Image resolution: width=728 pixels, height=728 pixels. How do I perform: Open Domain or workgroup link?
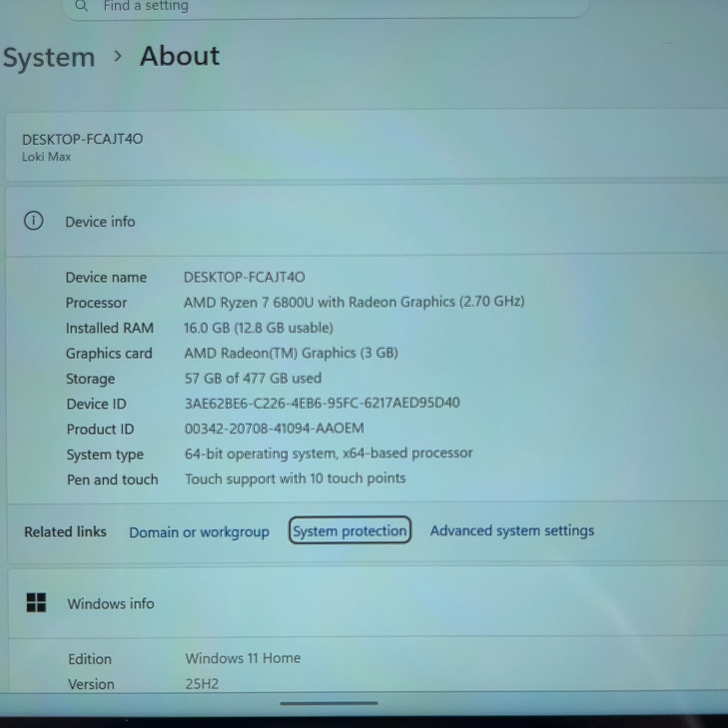point(199,532)
